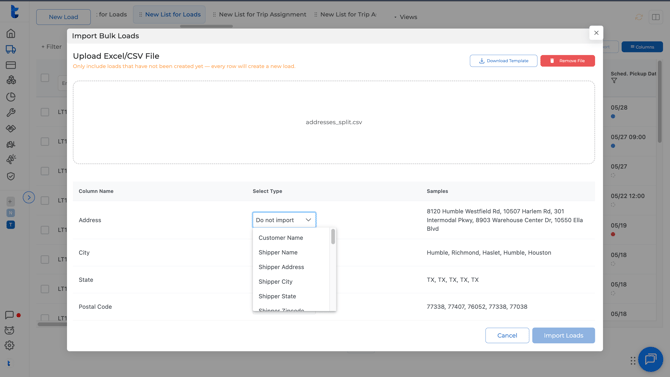Check the fourth load row checkbox

click(45, 200)
